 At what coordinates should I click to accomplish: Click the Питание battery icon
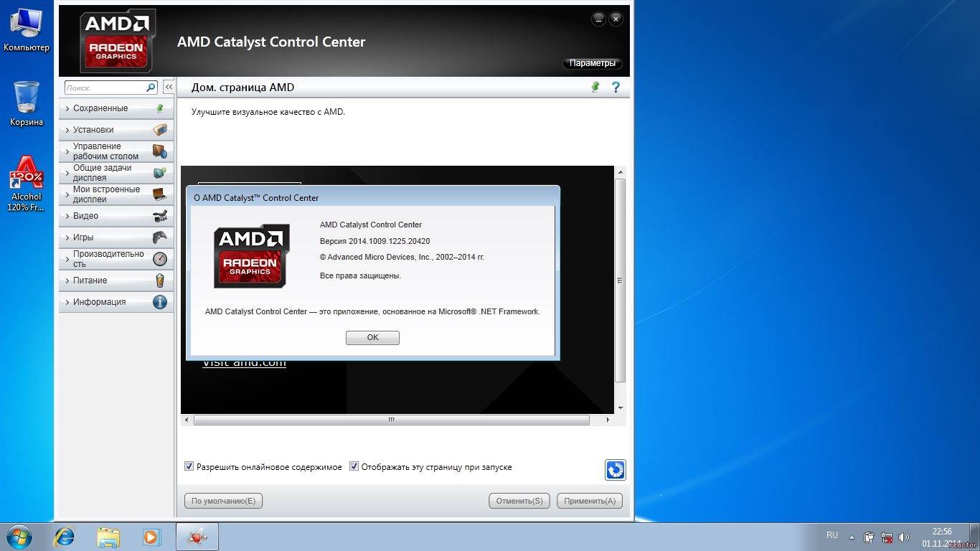159,281
